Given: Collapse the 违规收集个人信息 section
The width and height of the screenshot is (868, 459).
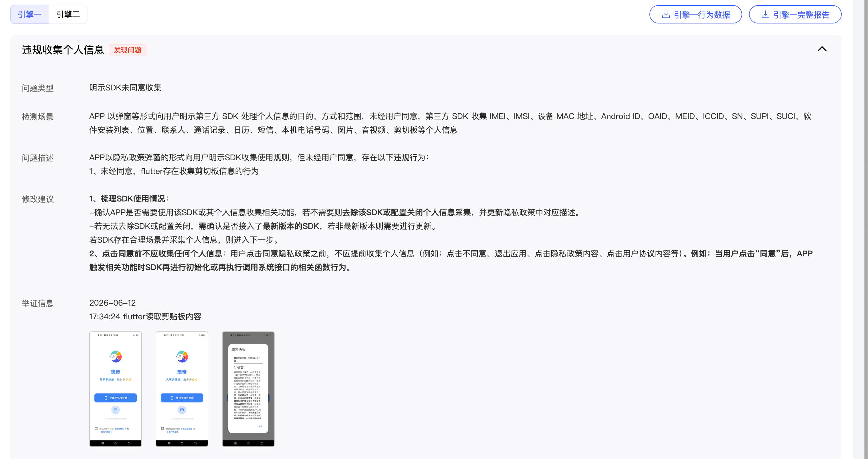Looking at the screenshot, I should point(822,49).
